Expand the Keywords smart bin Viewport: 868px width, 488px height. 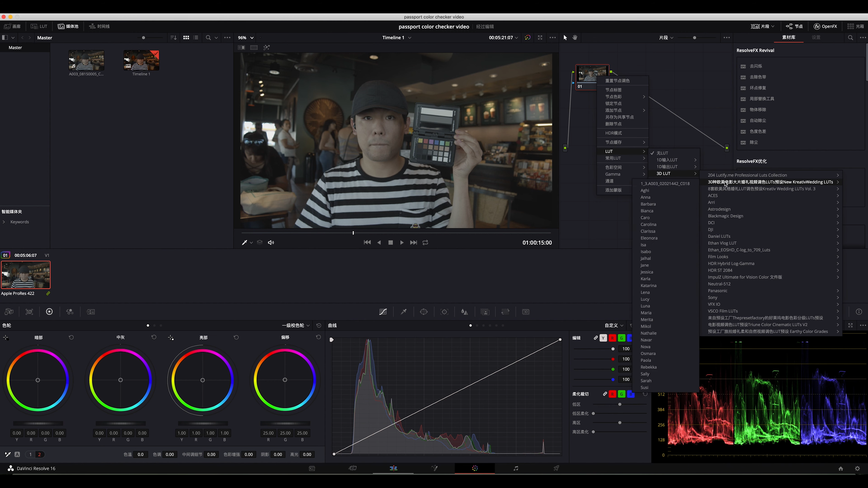[4, 222]
